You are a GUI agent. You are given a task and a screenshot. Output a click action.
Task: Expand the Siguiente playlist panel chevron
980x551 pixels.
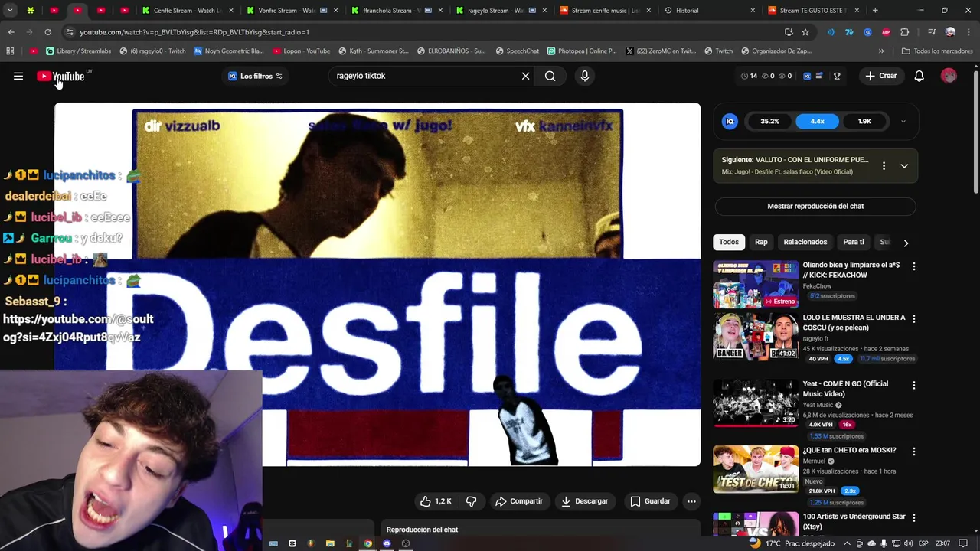coord(904,165)
